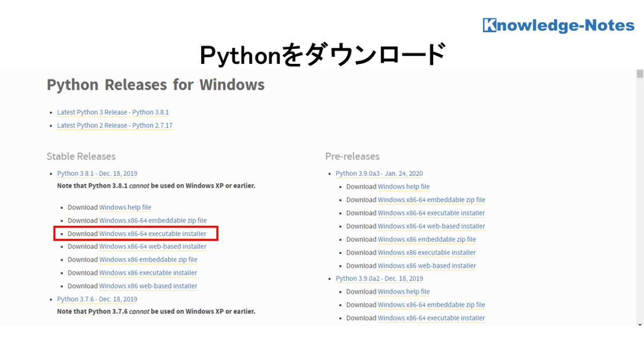
Task: Open the Latest Python 3 Release - Python 3.8.1 link
Action: tap(113, 113)
